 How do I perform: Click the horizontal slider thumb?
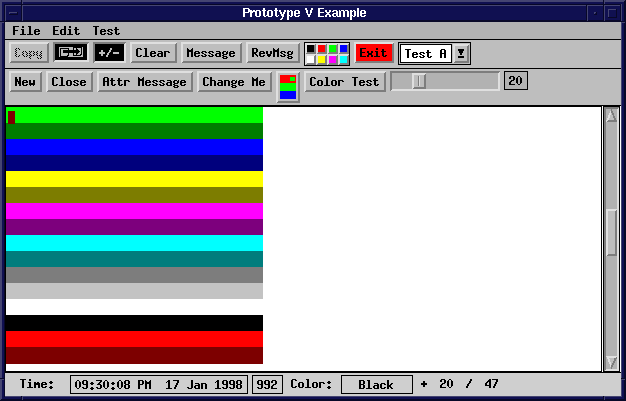pos(419,82)
